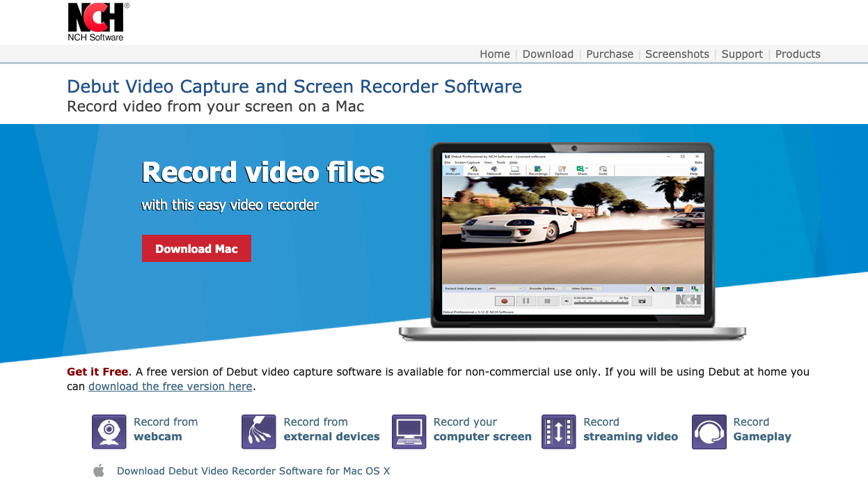Click the Record from webcam icon
Image resolution: width=868 pixels, height=487 pixels.
tap(109, 431)
